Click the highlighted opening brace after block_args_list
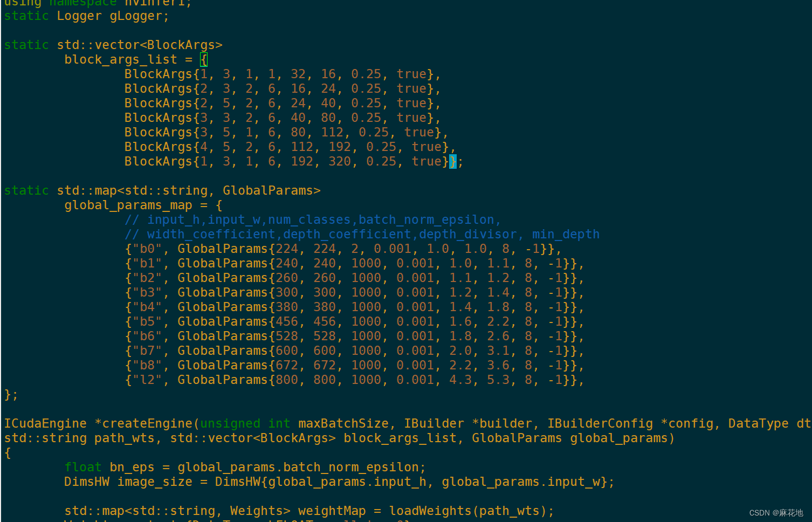812x522 pixels. 204,59
